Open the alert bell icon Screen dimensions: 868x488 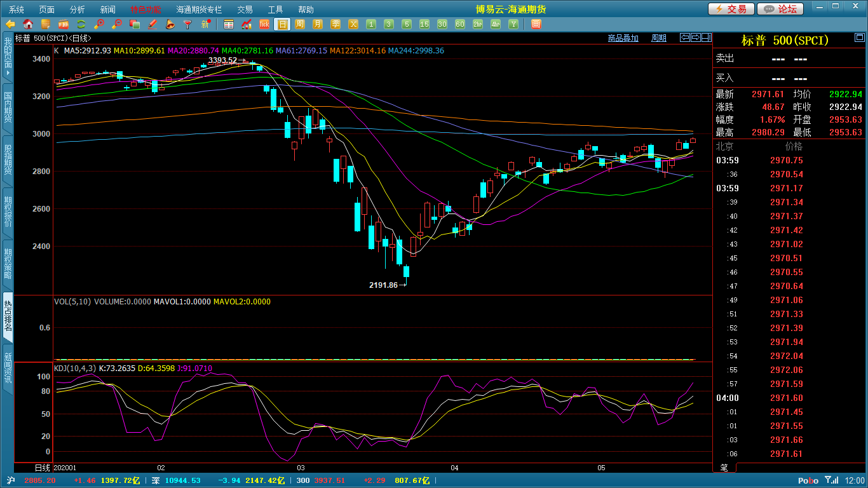[170, 24]
